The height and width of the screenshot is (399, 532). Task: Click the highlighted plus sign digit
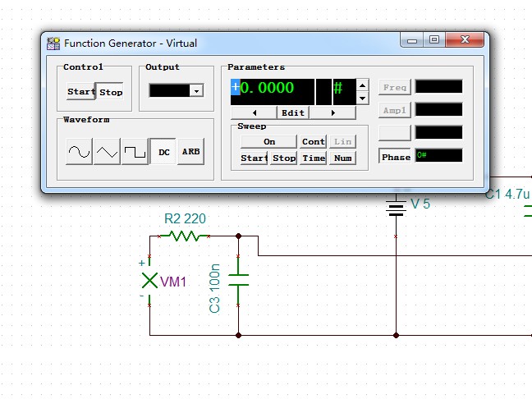pyautogui.click(x=235, y=87)
